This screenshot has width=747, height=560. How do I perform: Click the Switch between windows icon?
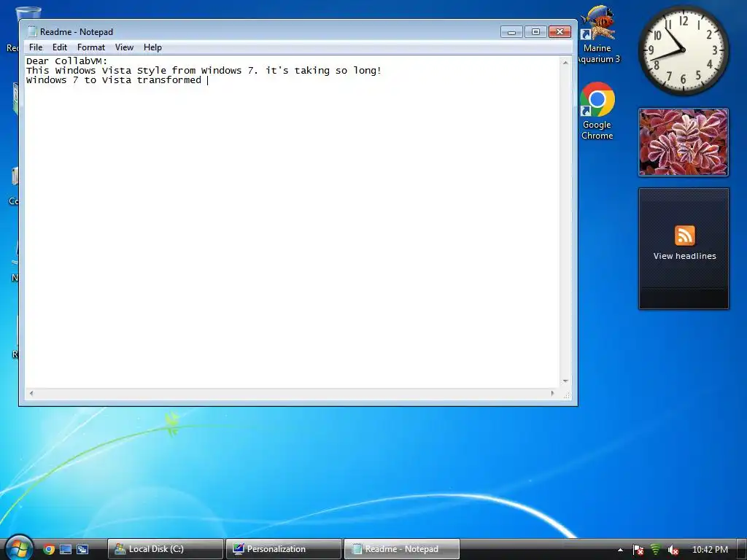pyautogui.click(x=82, y=549)
